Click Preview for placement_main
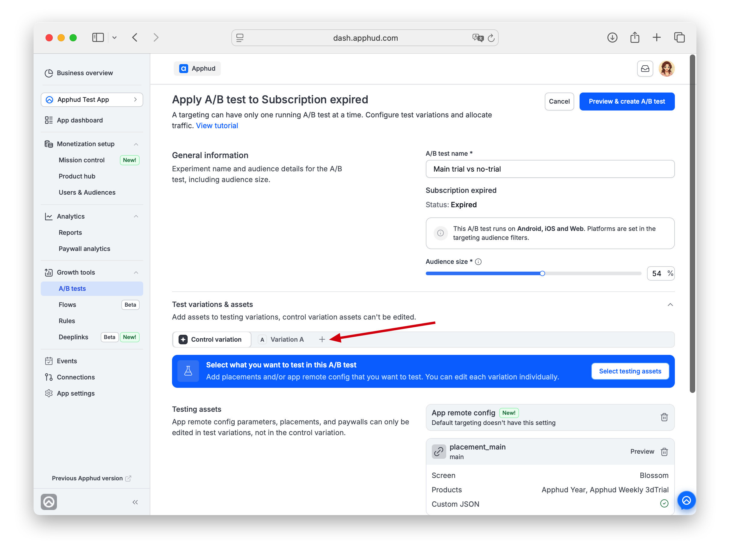 [x=642, y=451]
